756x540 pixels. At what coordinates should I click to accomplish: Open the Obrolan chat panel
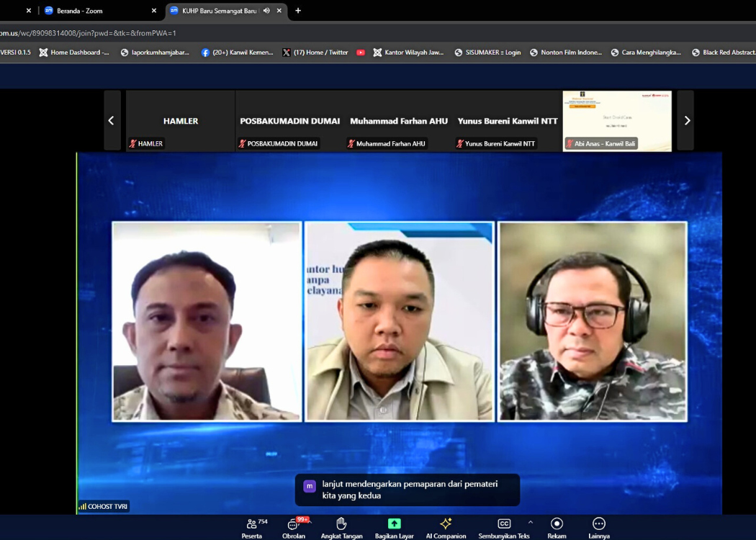(293, 528)
